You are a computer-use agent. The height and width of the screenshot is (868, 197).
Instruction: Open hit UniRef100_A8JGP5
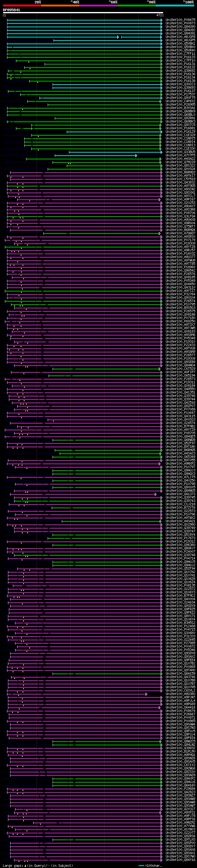click(180, 40)
